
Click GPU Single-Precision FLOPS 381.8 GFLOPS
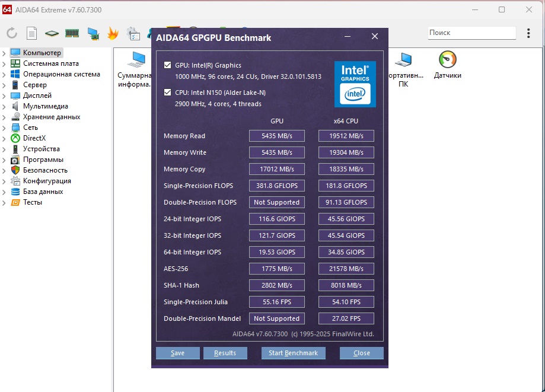pyautogui.click(x=277, y=186)
